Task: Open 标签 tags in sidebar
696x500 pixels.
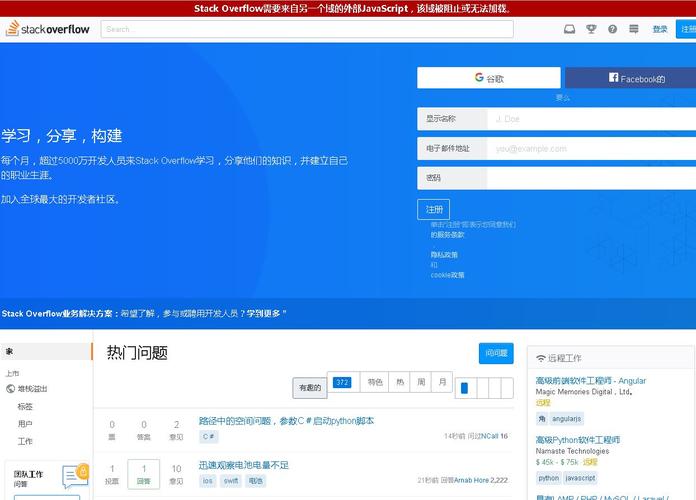Action: (x=25, y=406)
